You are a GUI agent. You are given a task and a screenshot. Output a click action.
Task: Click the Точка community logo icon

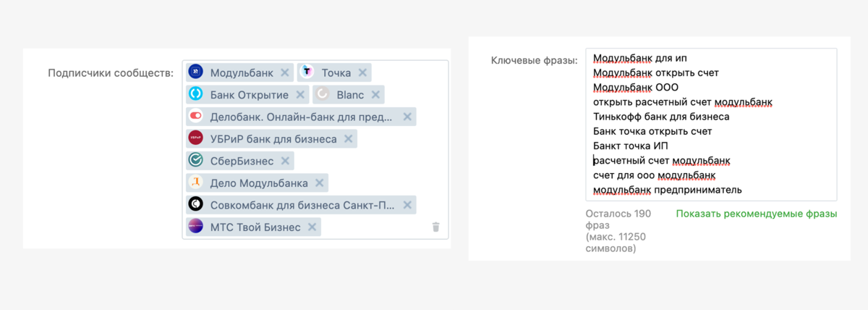tap(307, 72)
